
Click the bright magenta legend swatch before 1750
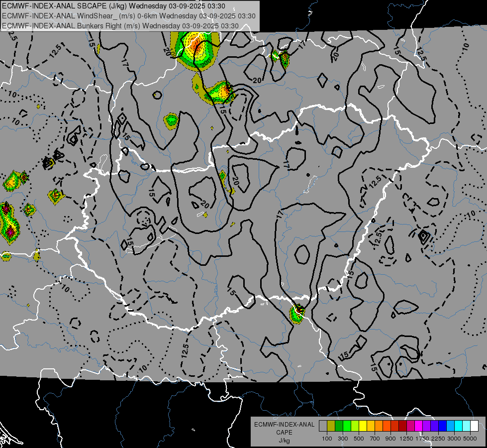pyautogui.click(x=419, y=426)
